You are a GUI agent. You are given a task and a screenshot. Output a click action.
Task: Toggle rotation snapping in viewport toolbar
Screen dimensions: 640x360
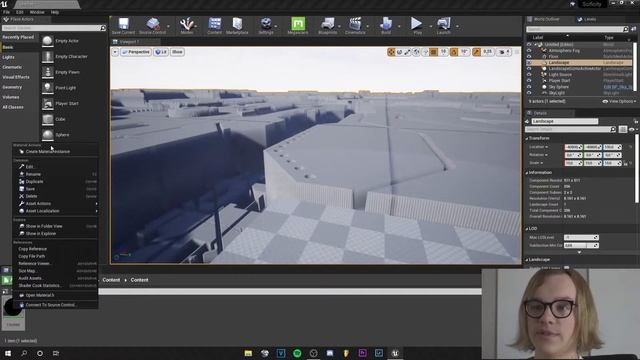coord(454,52)
